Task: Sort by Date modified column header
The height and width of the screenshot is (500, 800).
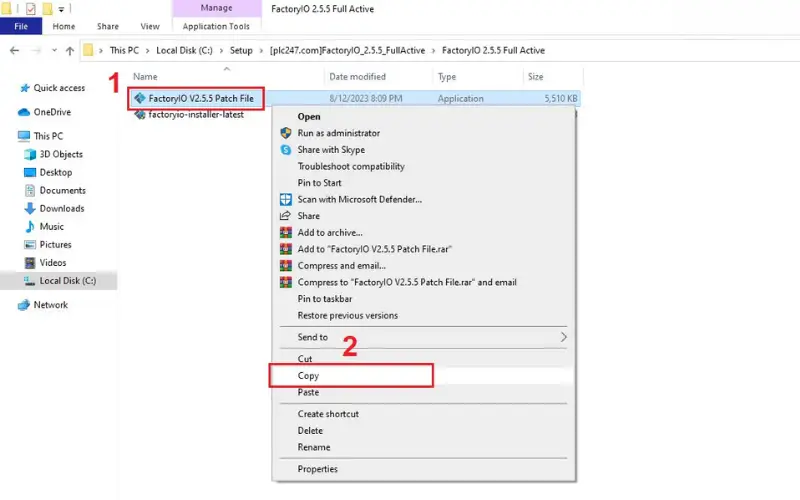Action: click(x=357, y=77)
